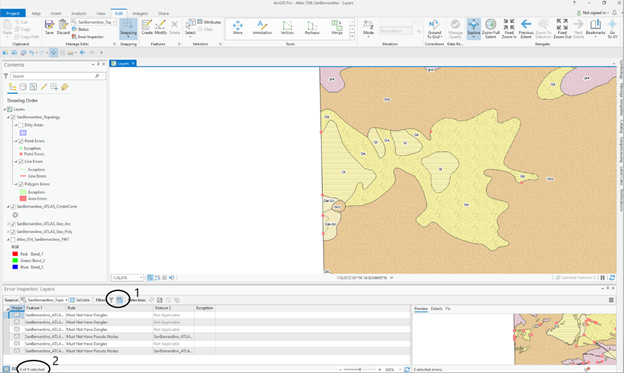This screenshot has width=624, height=373.
Task: Click the Save edits icon
Action: (49, 27)
